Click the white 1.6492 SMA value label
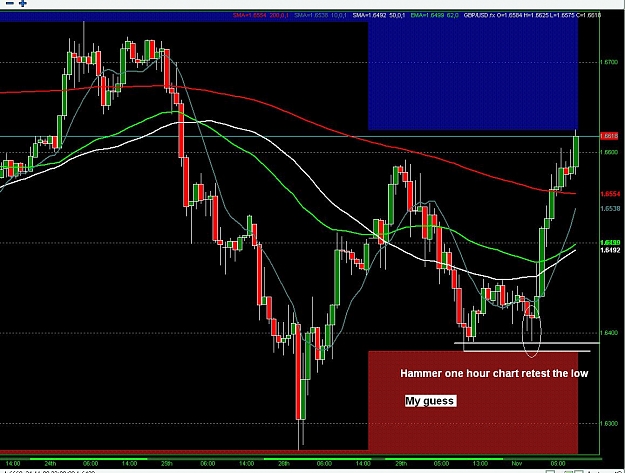This screenshot has height=473, width=625. pyautogui.click(x=610, y=250)
